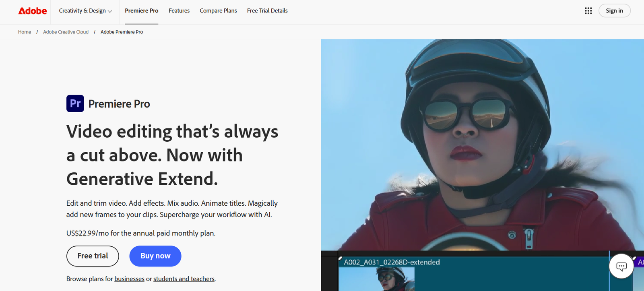Open Free Trial Details page

pos(267,11)
